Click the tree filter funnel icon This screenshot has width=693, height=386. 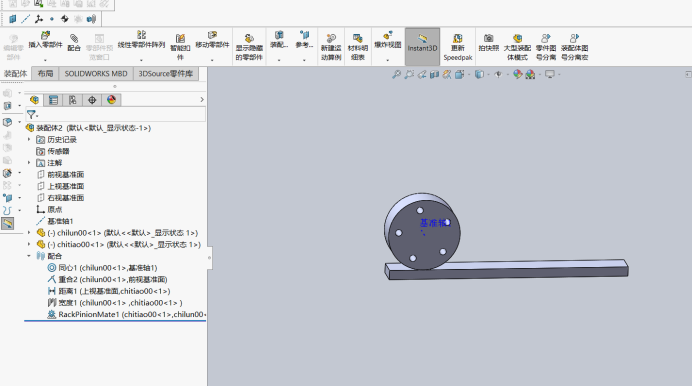coord(31,115)
